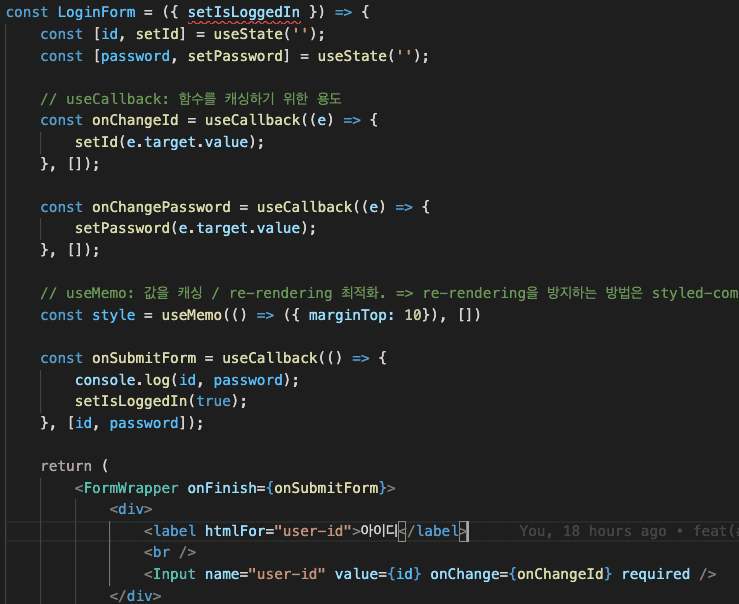
Task: Click the htmlFor="user-id" attribute
Action: tap(278, 531)
